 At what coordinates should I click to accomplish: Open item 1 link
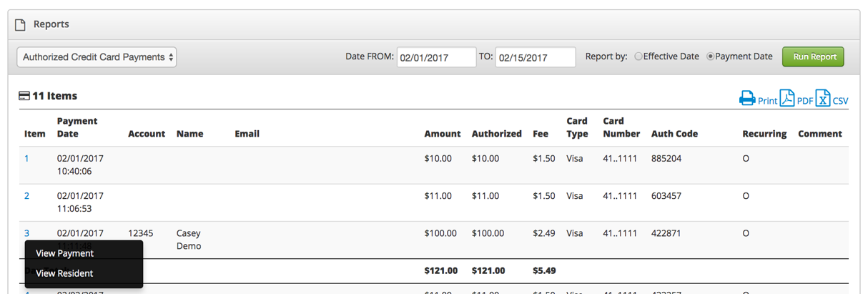tap(26, 158)
